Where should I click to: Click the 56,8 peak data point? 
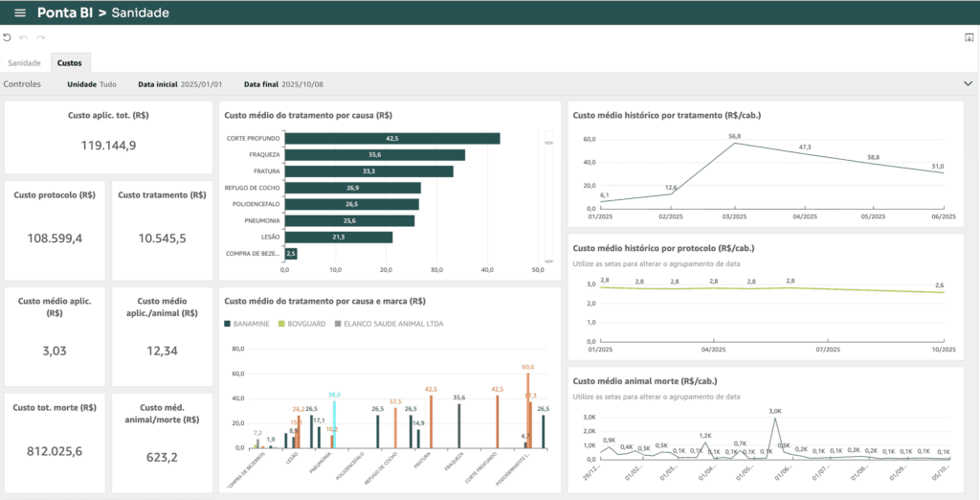tap(735, 144)
